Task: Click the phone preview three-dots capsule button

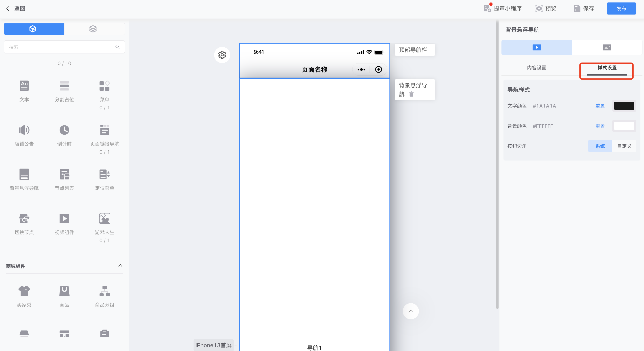Action: point(361,70)
